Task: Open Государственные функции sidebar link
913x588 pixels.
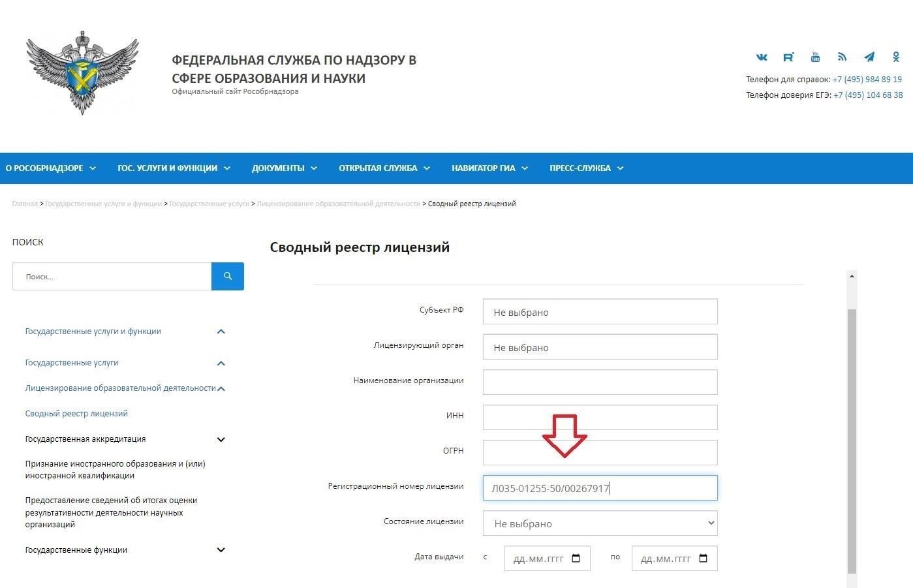Action: pos(76,550)
